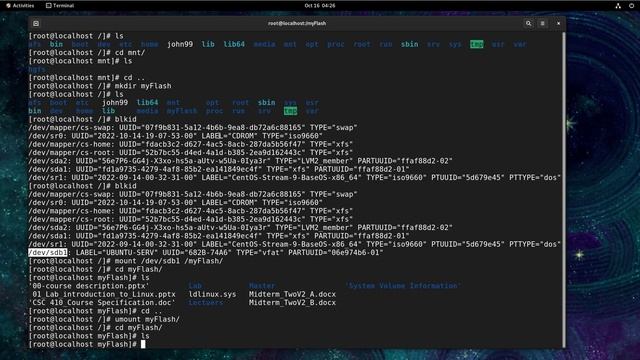Click file Midterm_TwoV2_B.docx
This screenshot has height=360, width=640.
point(292,303)
